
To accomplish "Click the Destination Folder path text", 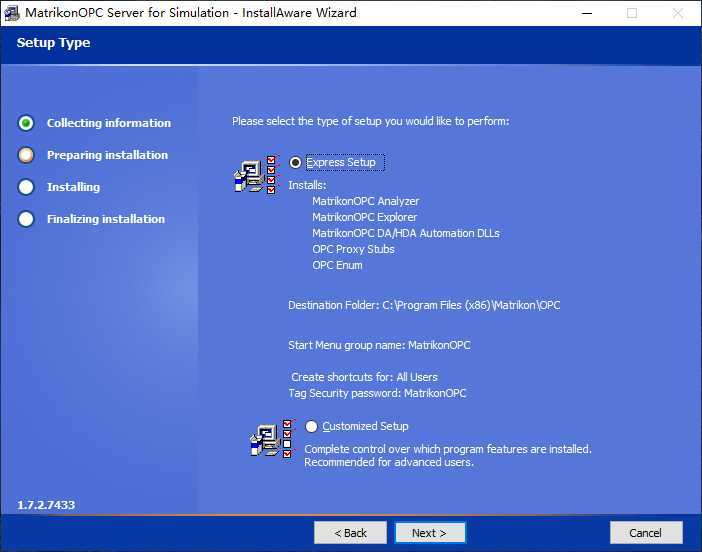I will tap(424, 305).
